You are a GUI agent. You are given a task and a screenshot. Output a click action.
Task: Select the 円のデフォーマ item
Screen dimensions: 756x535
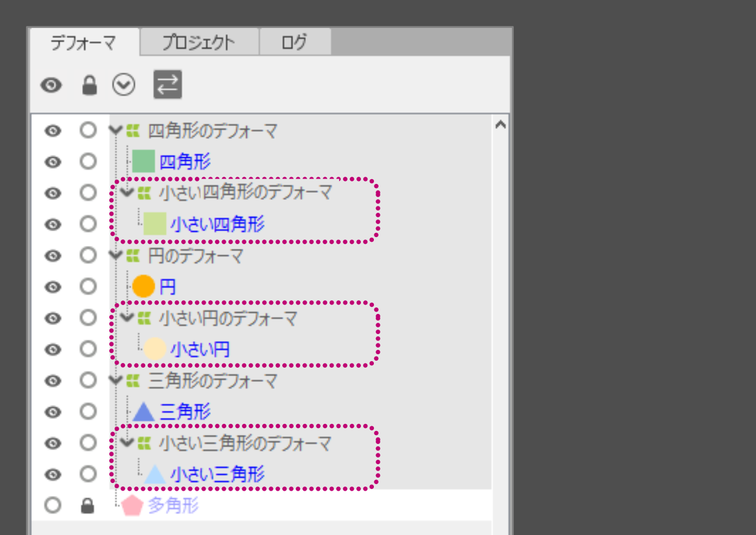[195, 255]
